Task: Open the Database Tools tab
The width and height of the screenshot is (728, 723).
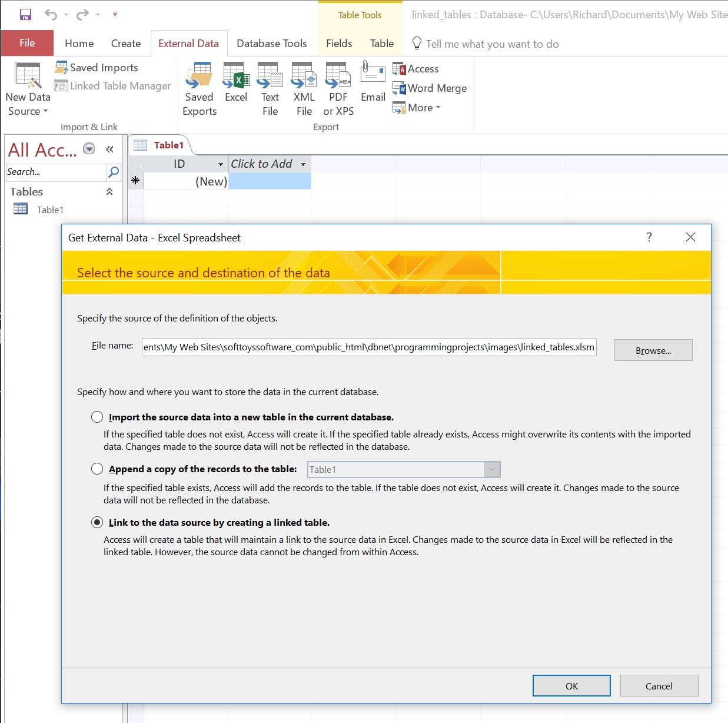Action: (x=272, y=44)
